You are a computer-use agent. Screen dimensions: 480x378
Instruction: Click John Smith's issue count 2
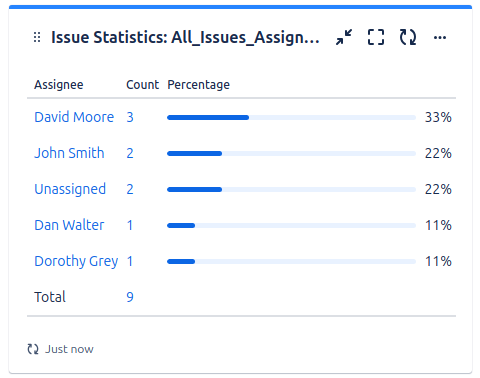pos(130,153)
